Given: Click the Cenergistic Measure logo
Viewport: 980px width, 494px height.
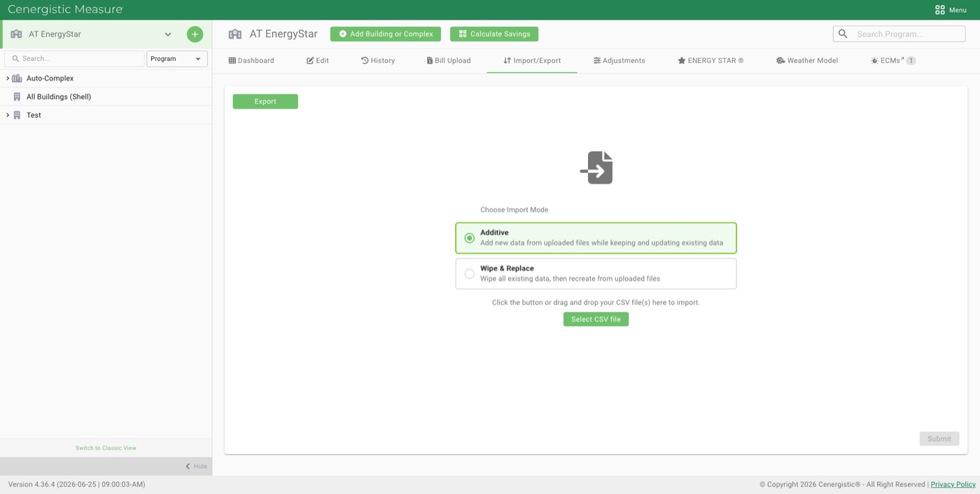Looking at the screenshot, I should pyautogui.click(x=65, y=10).
